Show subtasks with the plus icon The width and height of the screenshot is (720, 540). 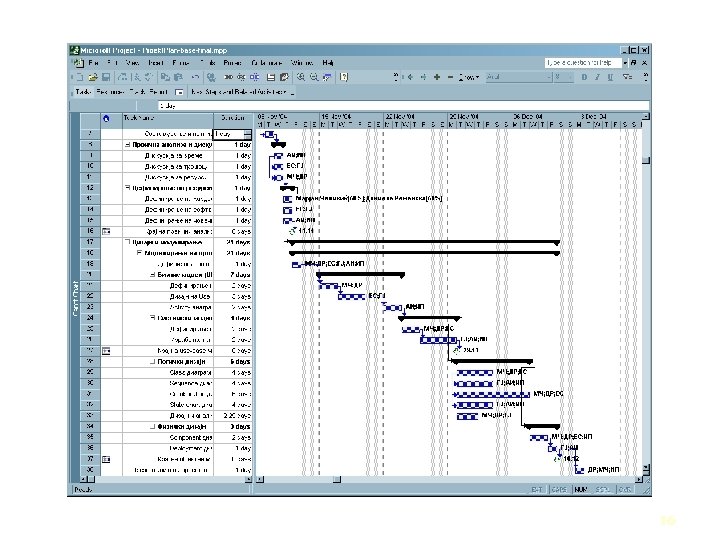pos(437,77)
